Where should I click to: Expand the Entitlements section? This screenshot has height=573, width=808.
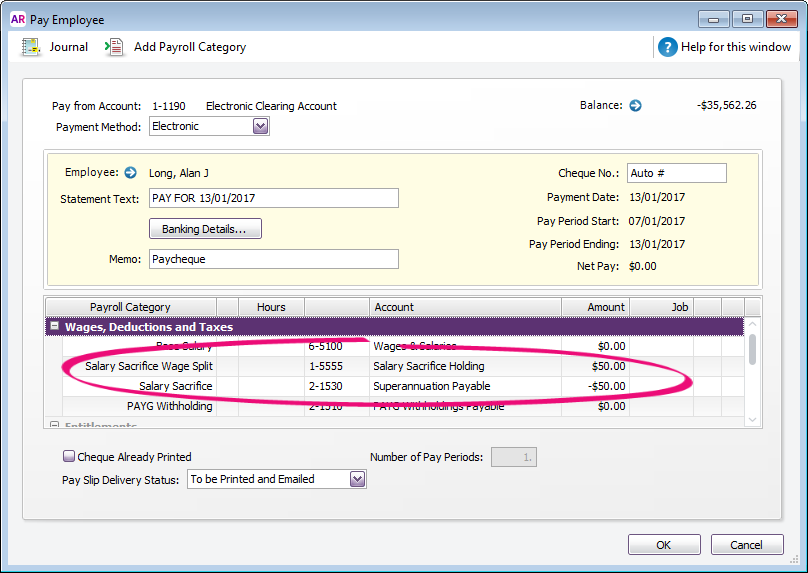54,426
